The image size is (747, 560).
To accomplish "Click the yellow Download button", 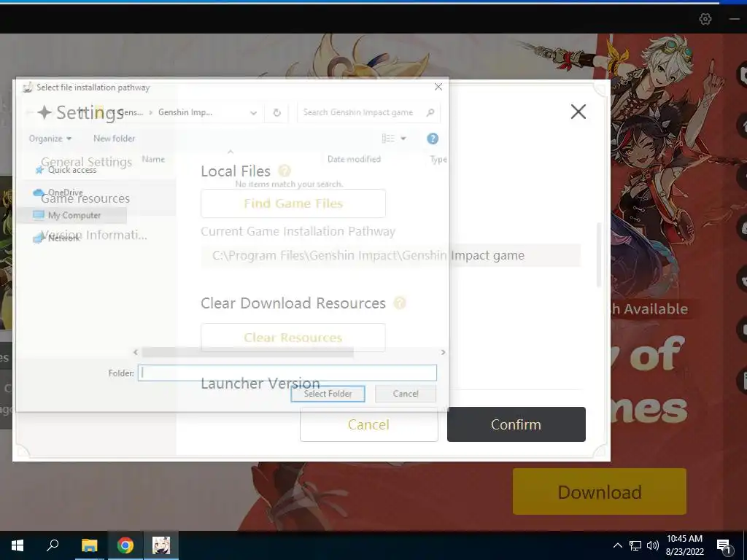I will (600, 491).
